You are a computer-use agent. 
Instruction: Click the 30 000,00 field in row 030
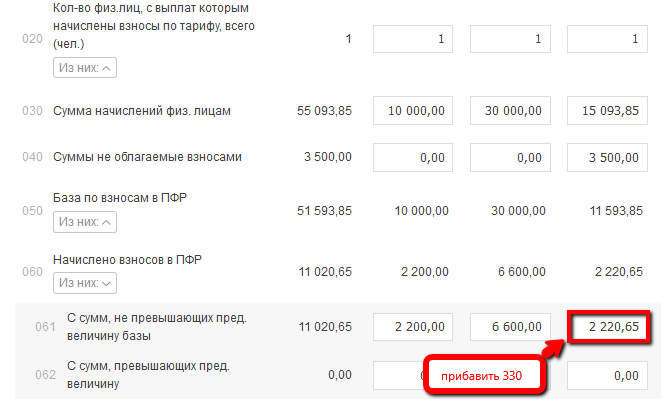(510, 110)
